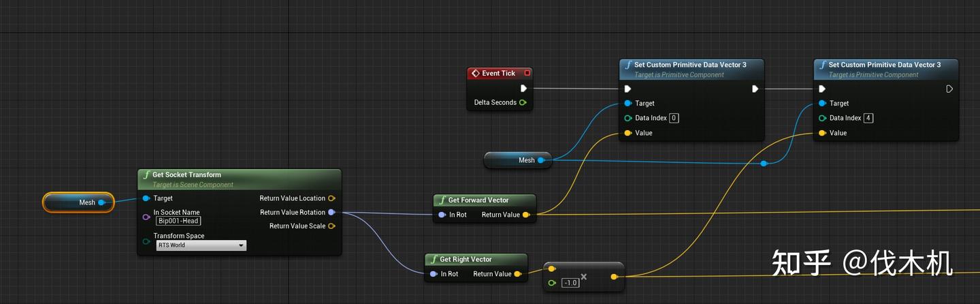This screenshot has width=980, height=304.
Task: Click the In Socket Name pin
Action: [146, 217]
